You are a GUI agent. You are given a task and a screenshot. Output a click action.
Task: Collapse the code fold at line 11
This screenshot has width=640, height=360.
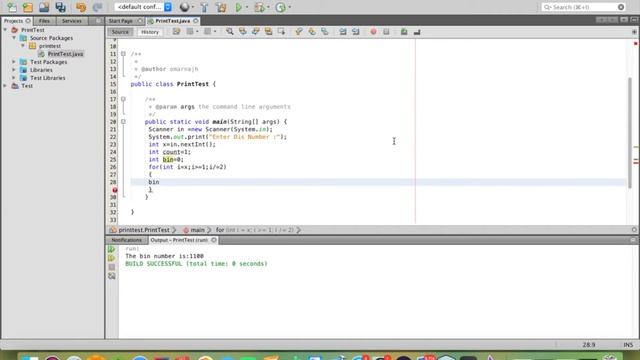point(123,54)
